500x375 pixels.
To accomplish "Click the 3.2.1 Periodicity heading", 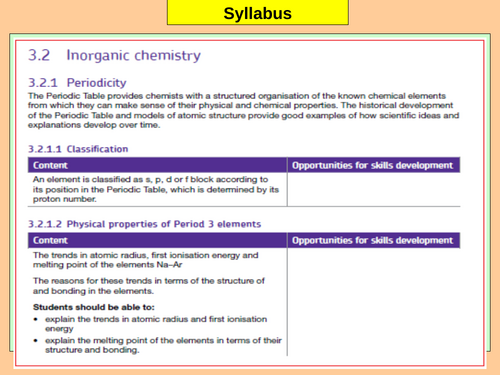I will click(x=77, y=83).
